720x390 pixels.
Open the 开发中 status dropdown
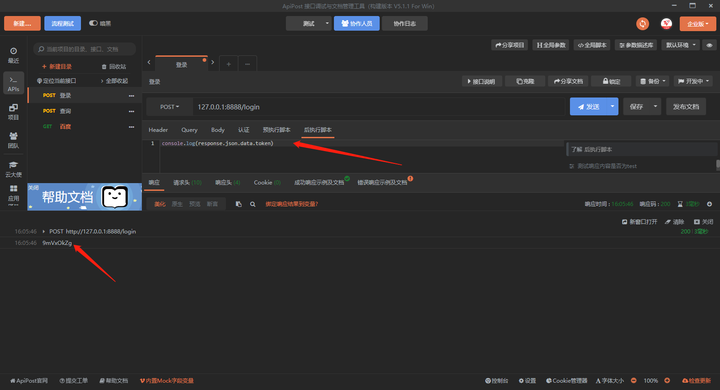693,81
